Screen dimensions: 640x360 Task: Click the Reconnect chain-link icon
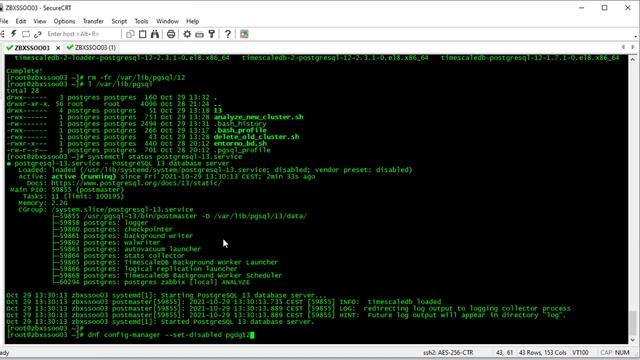[x=38, y=34]
